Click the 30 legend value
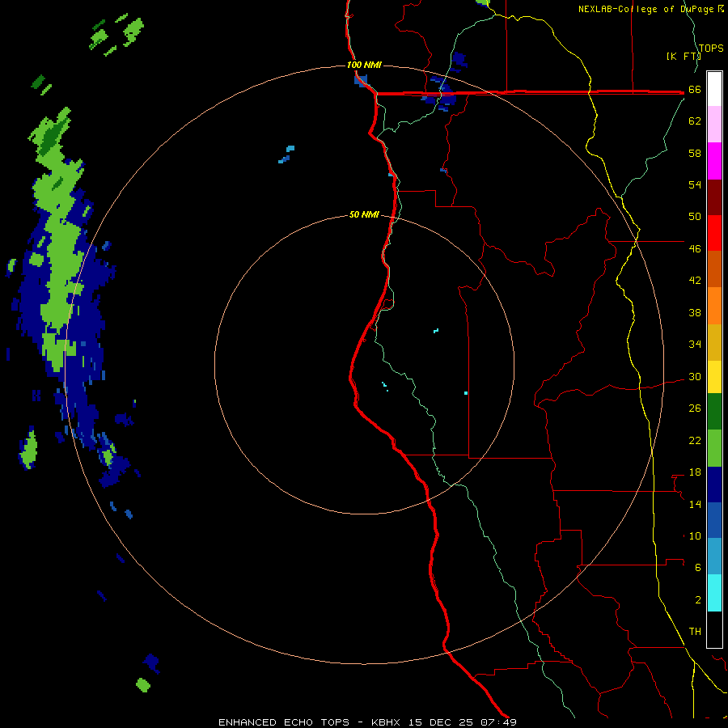This screenshot has height=728, width=728. pyautogui.click(x=695, y=376)
